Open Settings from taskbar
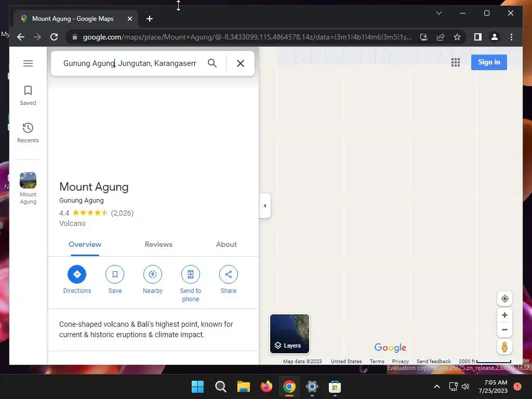The width and height of the screenshot is (532, 399). [312, 387]
